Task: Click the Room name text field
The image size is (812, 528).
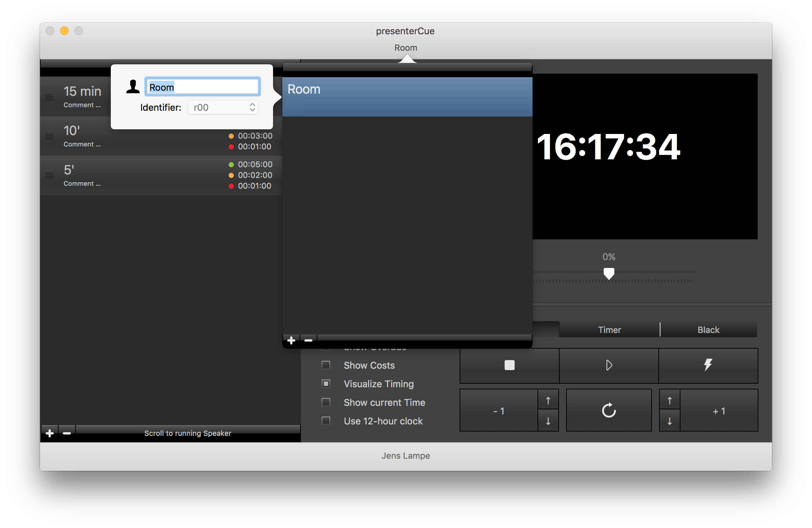Action: coord(203,87)
